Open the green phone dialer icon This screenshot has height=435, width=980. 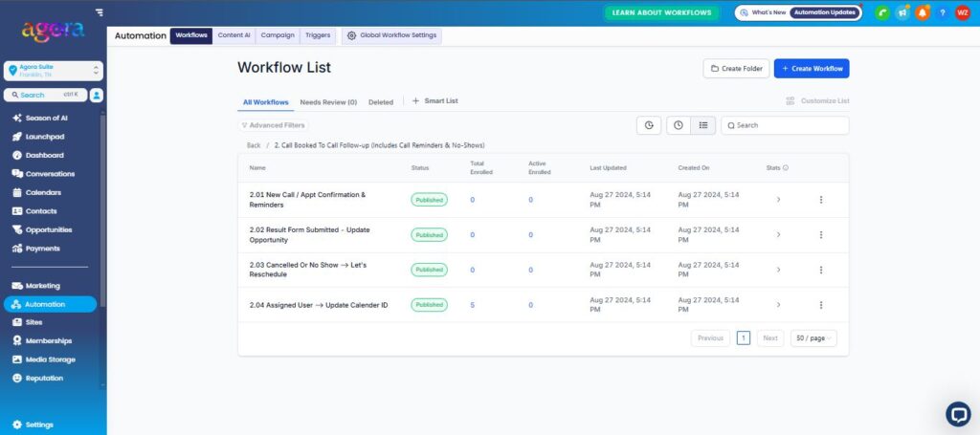coord(882,12)
